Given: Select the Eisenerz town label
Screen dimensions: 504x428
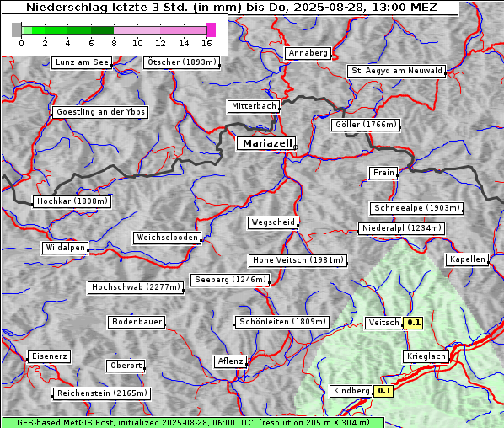Looking at the screenshot, I should [x=49, y=356].
